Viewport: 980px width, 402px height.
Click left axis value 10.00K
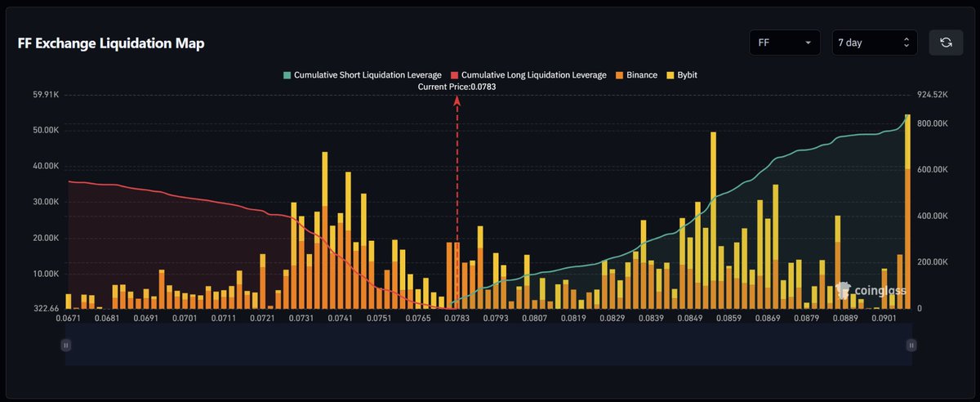click(45, 274)
